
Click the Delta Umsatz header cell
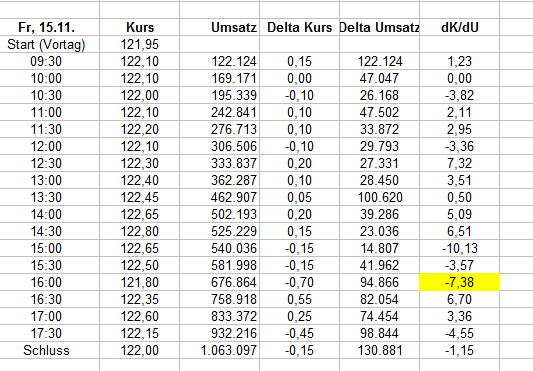click(x=379, y=27)
